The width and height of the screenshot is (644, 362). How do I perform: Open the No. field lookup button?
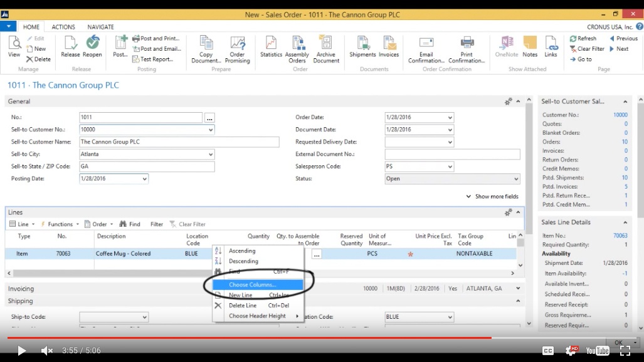209,118
